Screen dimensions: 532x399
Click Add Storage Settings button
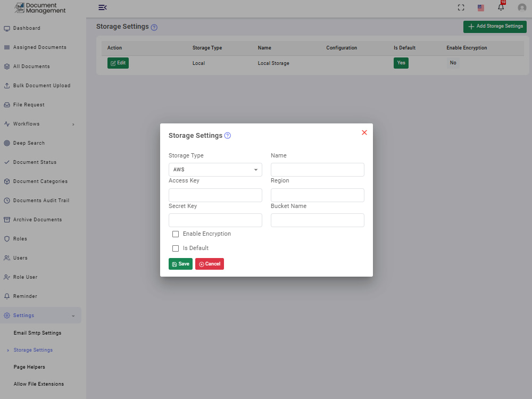click(x=495, y=27)
